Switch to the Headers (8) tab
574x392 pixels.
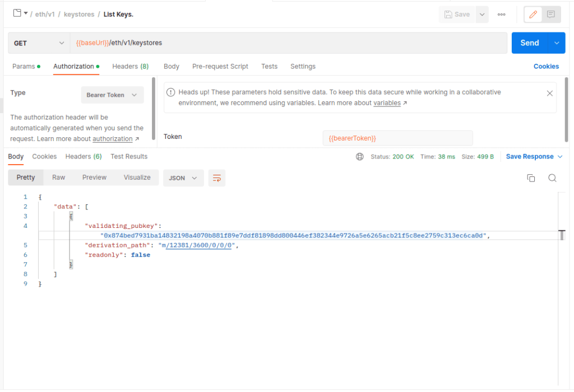coord(130,66)
